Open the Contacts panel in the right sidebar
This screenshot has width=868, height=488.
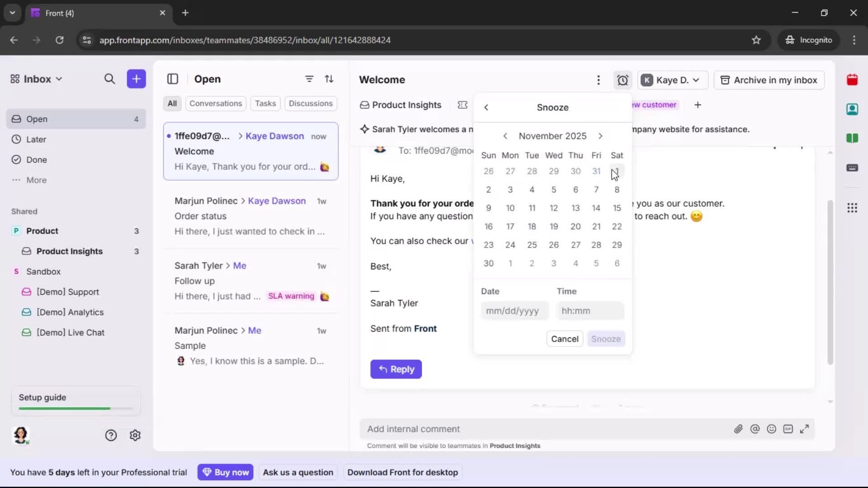853,109
